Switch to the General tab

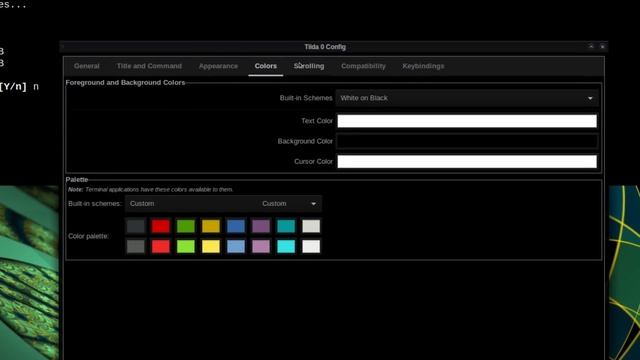pos(87,66)
